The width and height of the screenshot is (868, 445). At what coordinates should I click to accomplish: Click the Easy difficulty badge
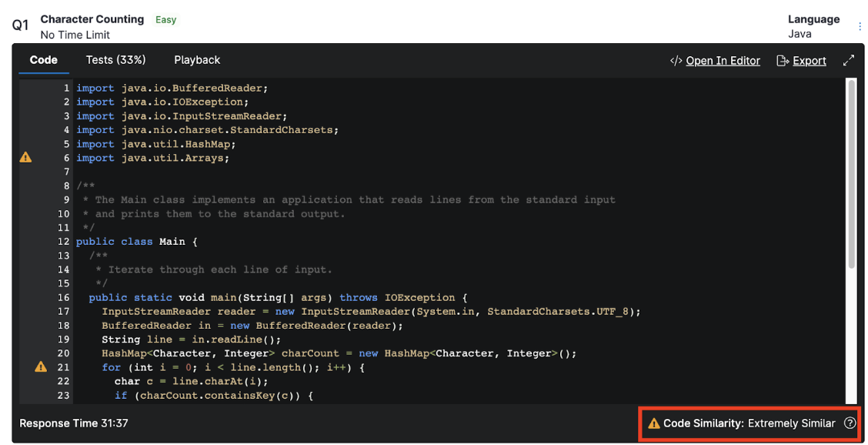[165, 20]
